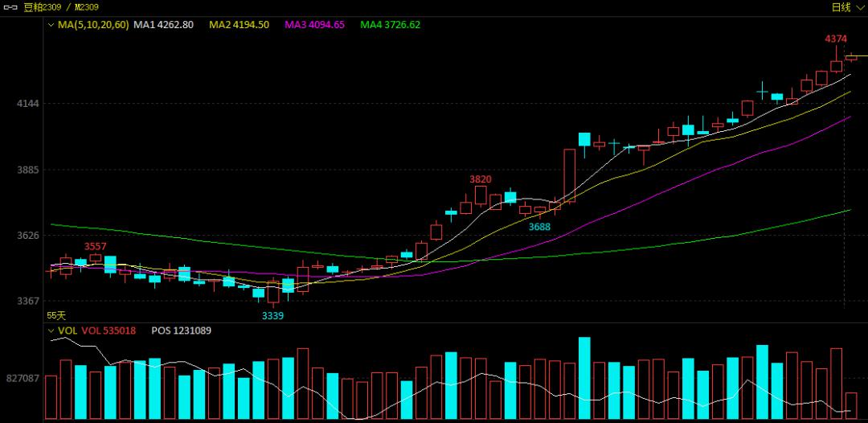Click the 3820 peak price label
868x423 pixels.
tap(481, 179)
